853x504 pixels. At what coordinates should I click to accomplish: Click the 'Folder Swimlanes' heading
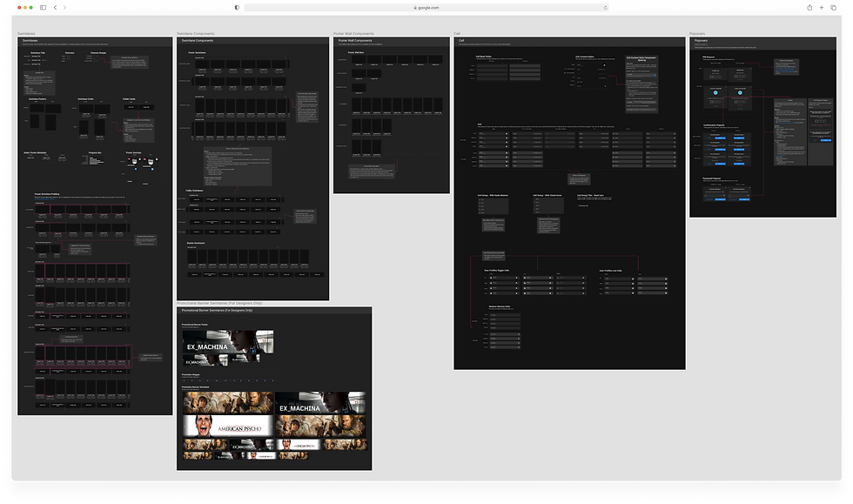(x=194, y=191)
